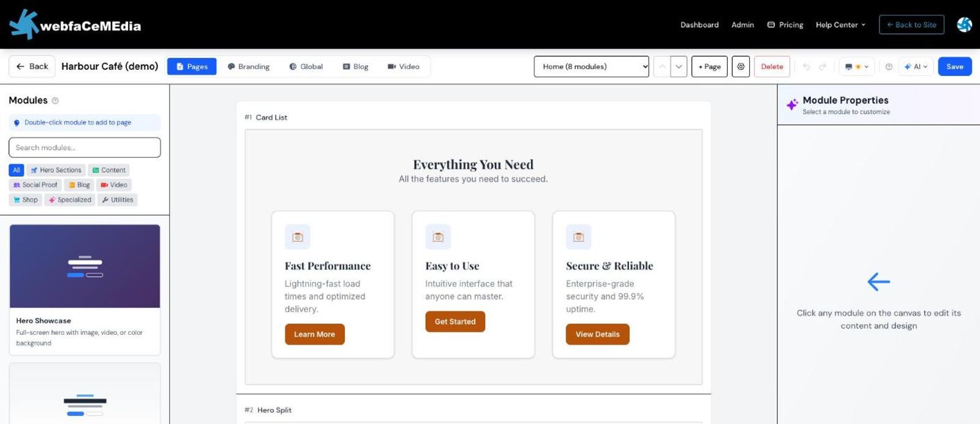
Task: Save the page changes
Action: 955,66
